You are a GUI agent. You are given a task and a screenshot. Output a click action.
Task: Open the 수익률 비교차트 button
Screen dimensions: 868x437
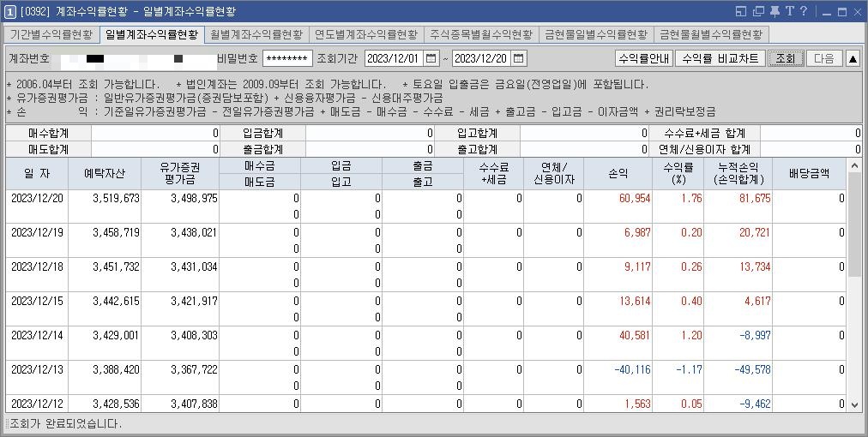(x=720, y=58)
